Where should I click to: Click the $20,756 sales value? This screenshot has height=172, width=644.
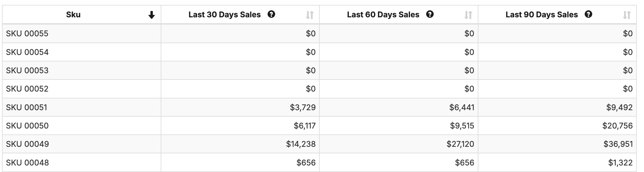617,126
